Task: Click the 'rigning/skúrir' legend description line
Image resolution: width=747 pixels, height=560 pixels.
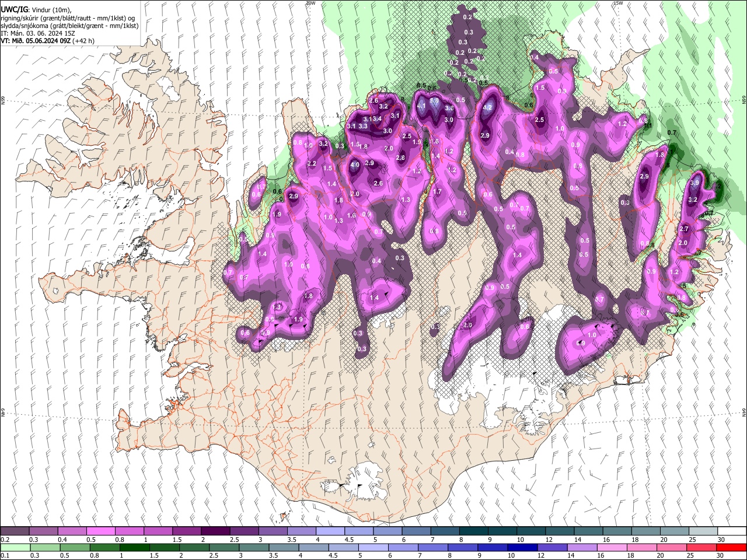Action: click(68, 18)
